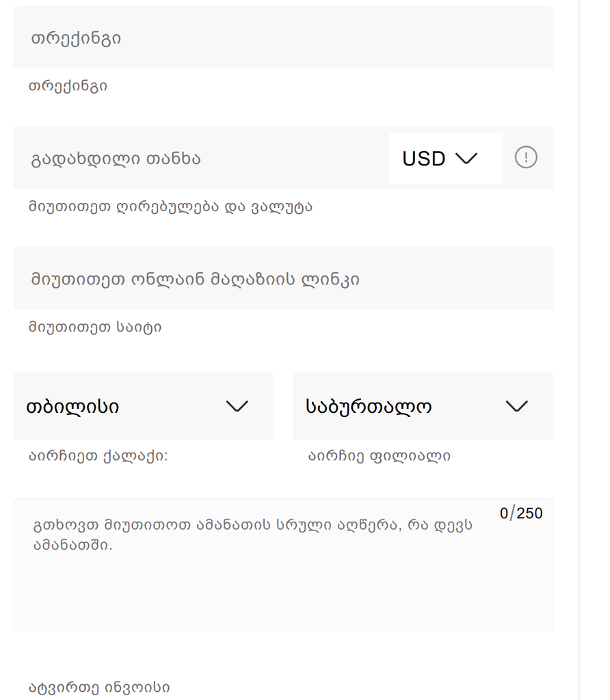Screen dimensions: 610x700
Task: Click the chevron arrow in the საბურთალო field
Action: (x=516, y=406)
